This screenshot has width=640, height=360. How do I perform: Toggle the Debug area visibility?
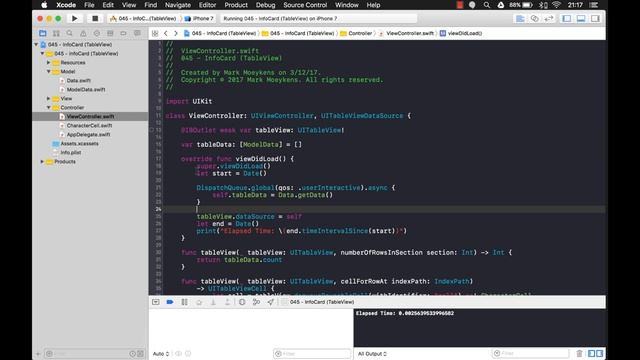pyautogui.click(x=581, y=18)
